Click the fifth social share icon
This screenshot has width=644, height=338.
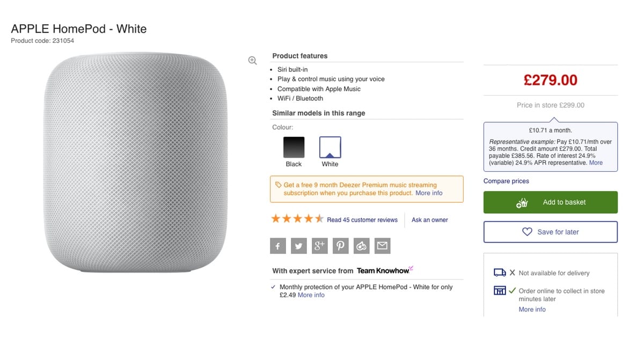[361, 246]
